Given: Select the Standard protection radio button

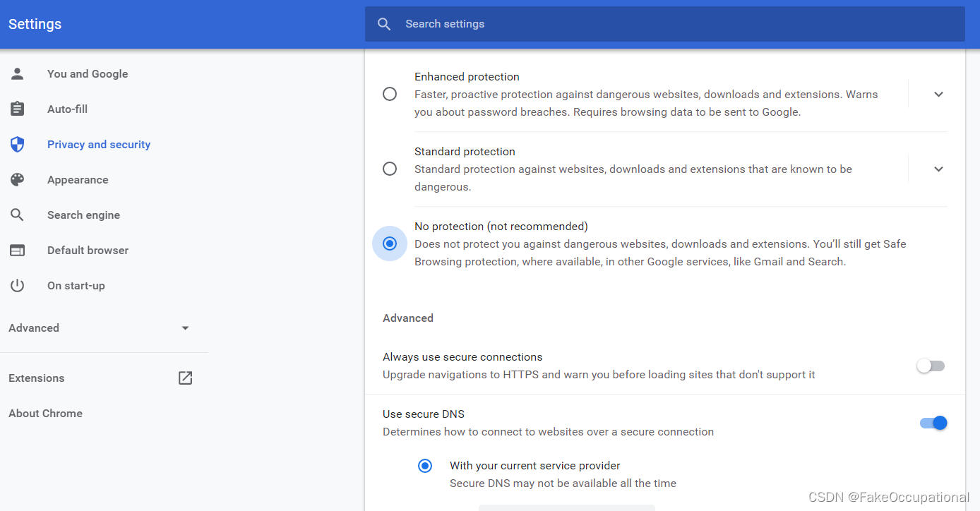Looking at the screenshot, I should click(390, 169).
